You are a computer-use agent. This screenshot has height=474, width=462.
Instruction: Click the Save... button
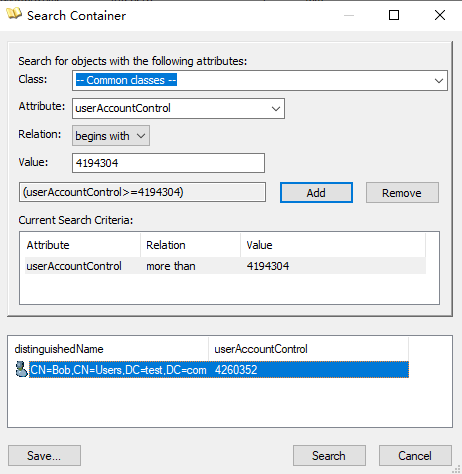point(44,455)
